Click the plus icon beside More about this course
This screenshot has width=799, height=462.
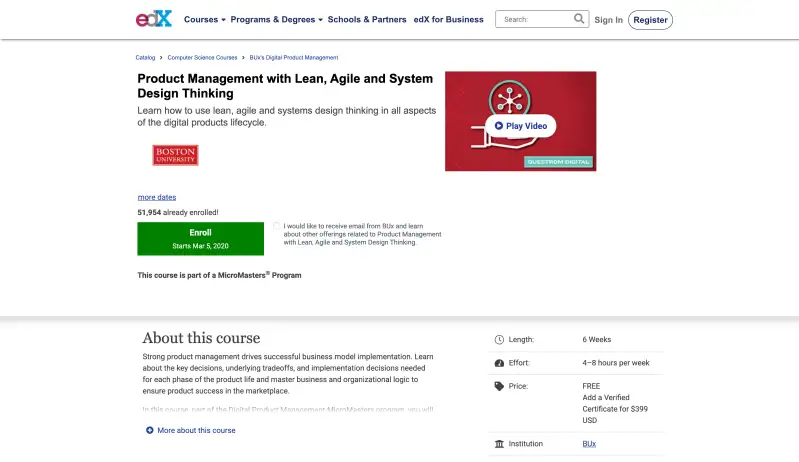coord(149,430)
